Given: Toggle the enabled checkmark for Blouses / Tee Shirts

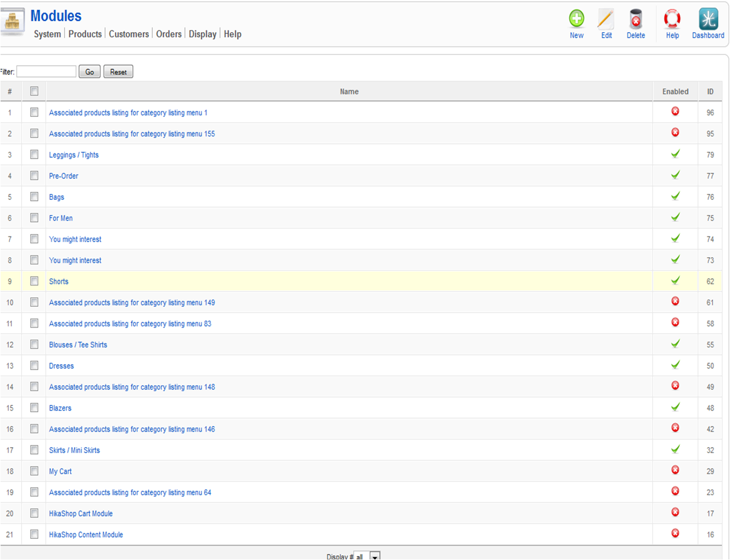Looking at the screenshot, I should click(x=675, y=344).
